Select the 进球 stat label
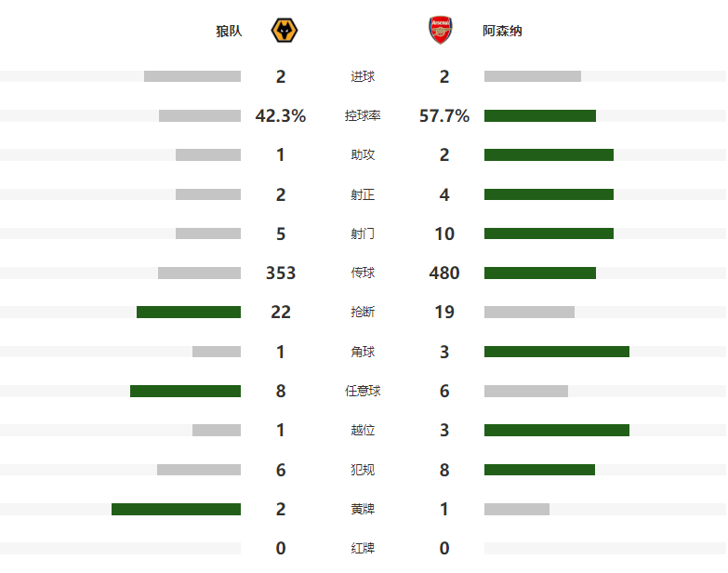The width and height of the screenshot is (728, 573). [x=364, y=76]
